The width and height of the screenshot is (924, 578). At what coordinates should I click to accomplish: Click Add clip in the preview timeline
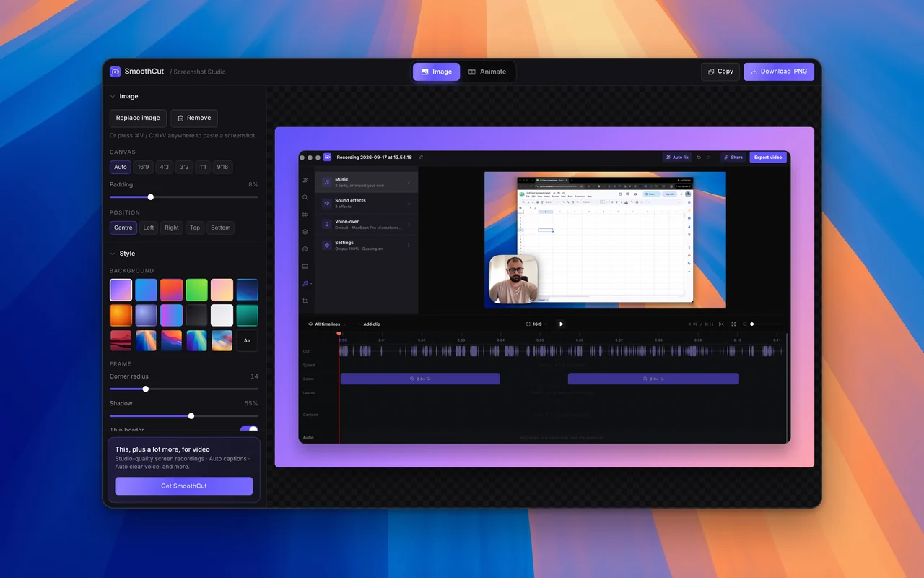[x=369, y=324]
